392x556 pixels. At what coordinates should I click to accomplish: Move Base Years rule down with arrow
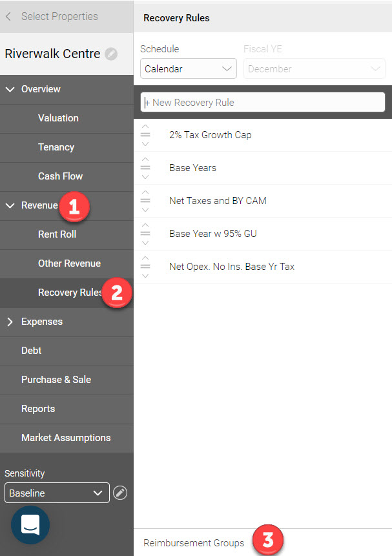coord(145,177)
